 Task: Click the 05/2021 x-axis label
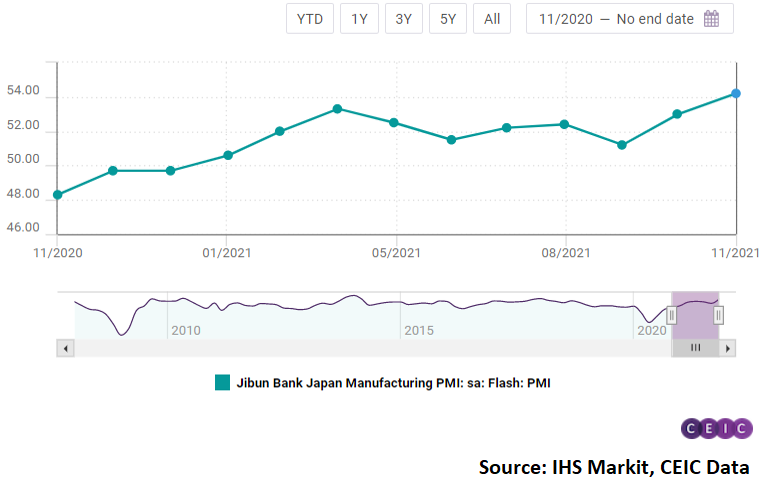pos(396,253)
